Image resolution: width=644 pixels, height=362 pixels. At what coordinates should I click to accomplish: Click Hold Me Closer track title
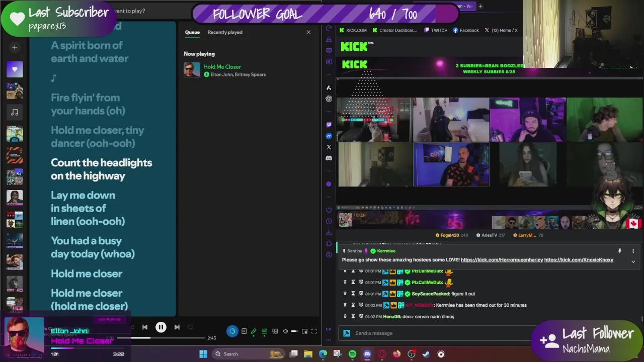[222, 67]
